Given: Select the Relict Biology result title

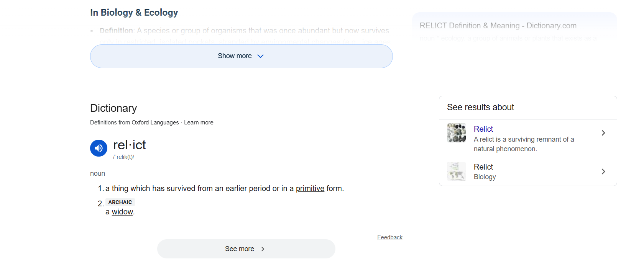Looking at the screenshot, I should (483, 167).
